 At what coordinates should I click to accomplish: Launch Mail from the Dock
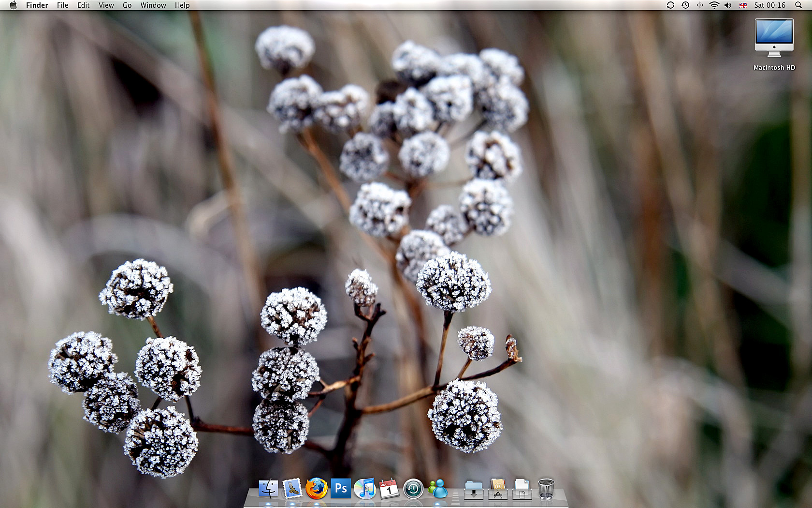pos(292,489)
